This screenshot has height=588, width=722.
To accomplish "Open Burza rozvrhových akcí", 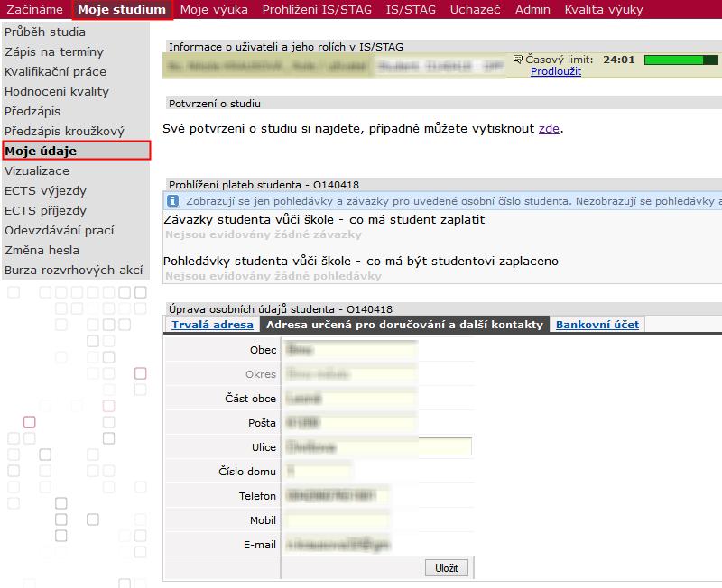I will coord(76,270).
